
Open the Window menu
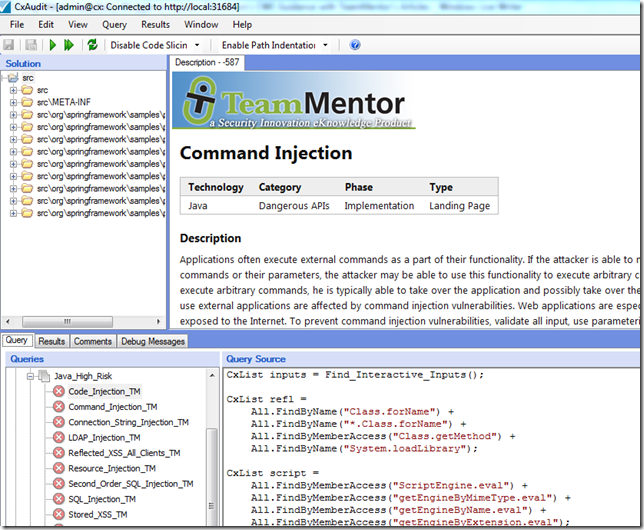pos(201,25)
